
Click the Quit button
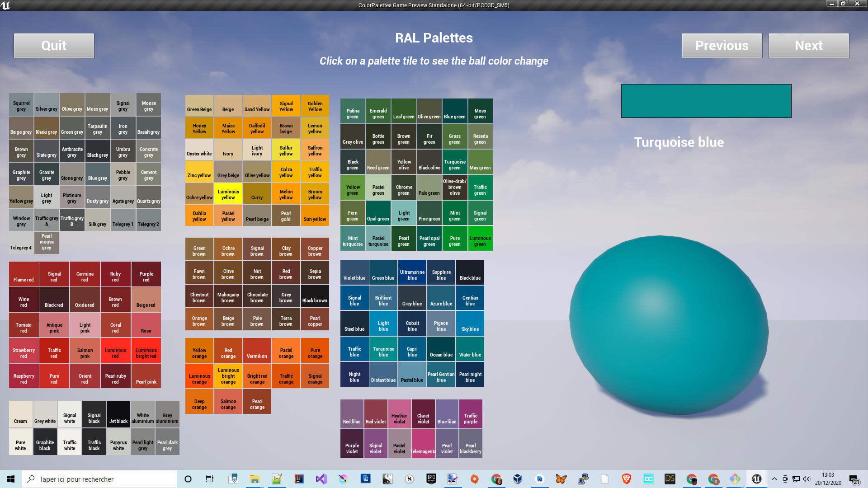pos(54,45)
